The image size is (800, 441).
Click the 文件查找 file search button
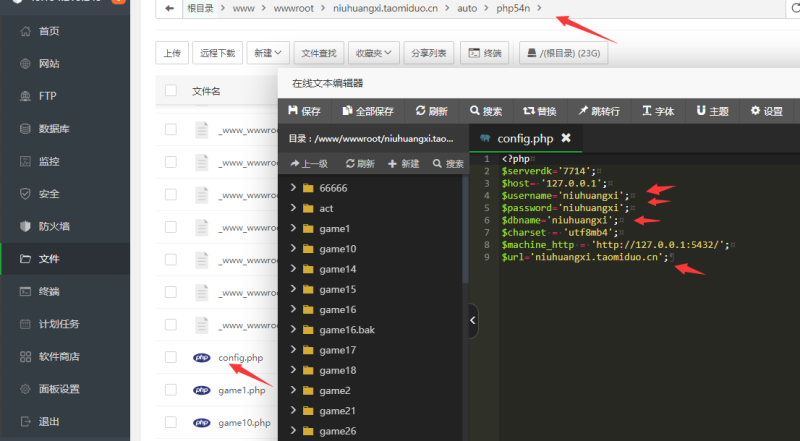319,53
